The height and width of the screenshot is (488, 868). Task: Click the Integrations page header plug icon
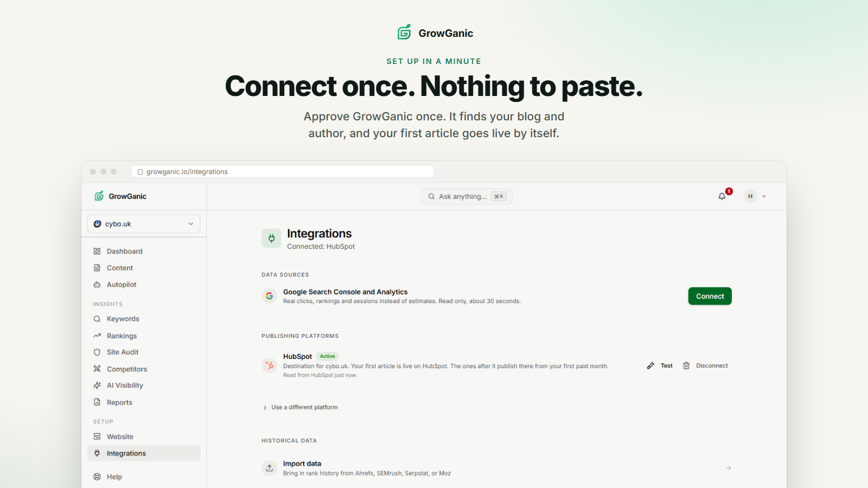click(x=271, y=238)
